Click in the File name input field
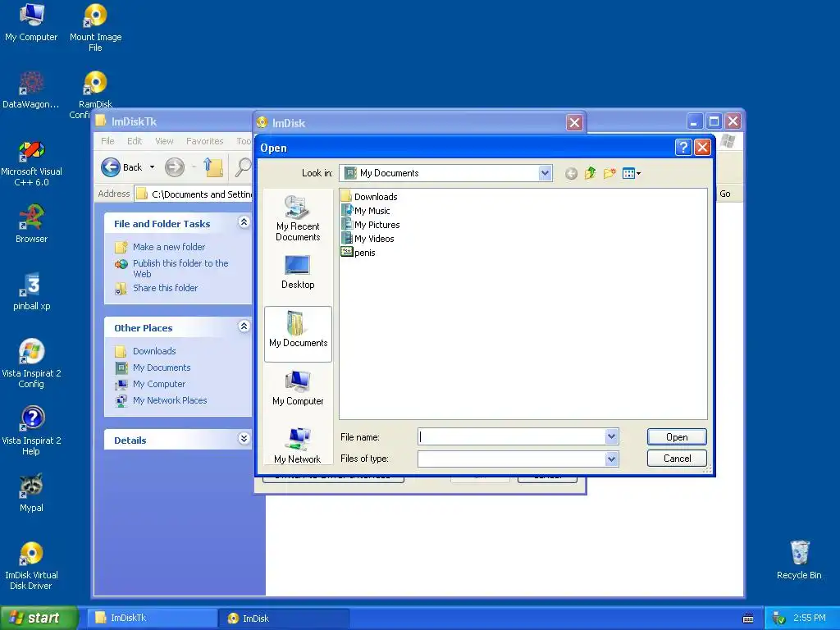 (x=512, y=436)
